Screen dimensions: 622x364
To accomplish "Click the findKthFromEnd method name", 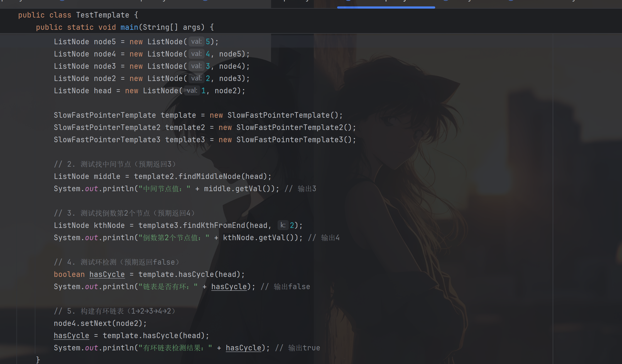I will click(214, 225).
